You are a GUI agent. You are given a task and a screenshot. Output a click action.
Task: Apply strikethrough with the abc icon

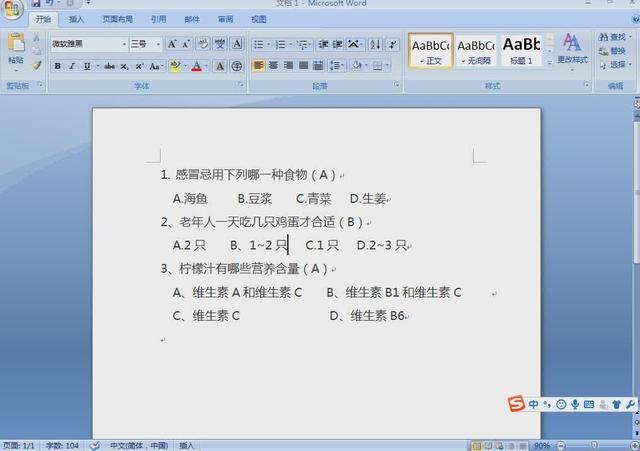tap(109, 66)
